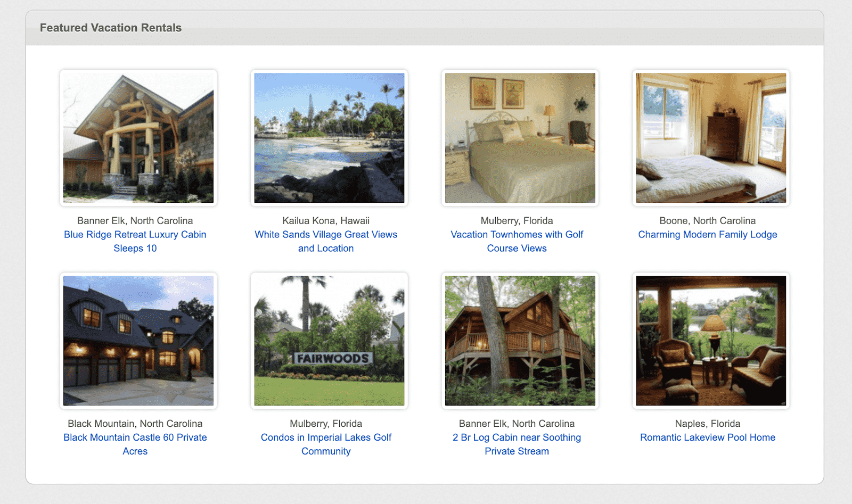Select the Featured Vacation Rentals heading
This screenshot has height=504, width=852.
pyautogui.click(x=111, y=28)
